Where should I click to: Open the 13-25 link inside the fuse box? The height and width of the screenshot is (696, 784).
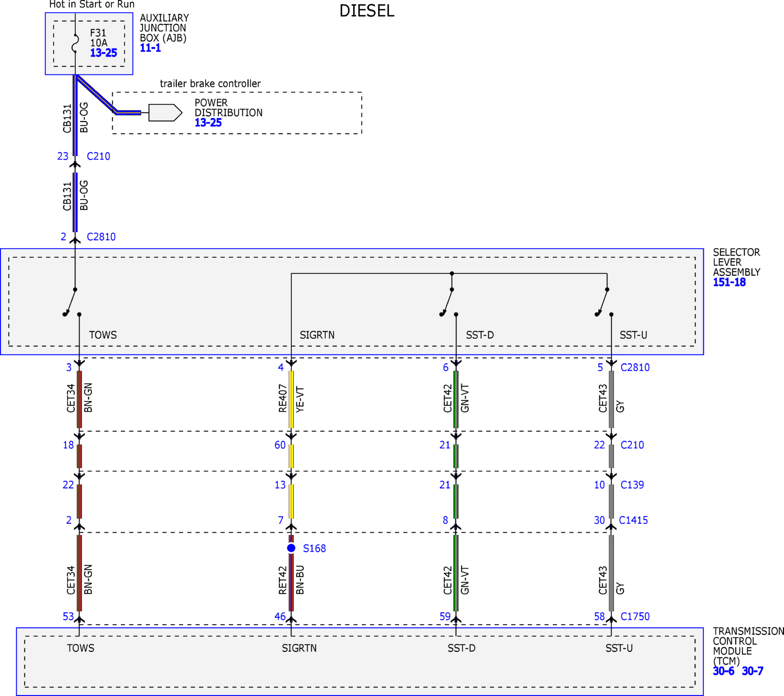click(103, 53)
